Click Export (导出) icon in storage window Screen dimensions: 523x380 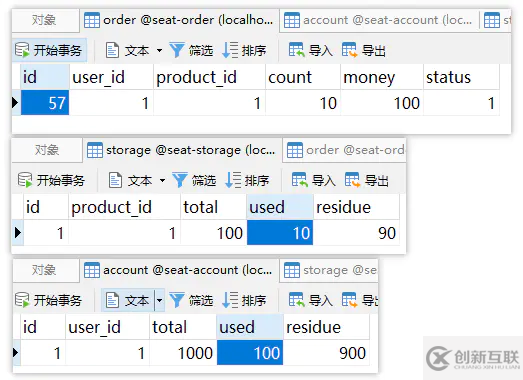[353, 180]
